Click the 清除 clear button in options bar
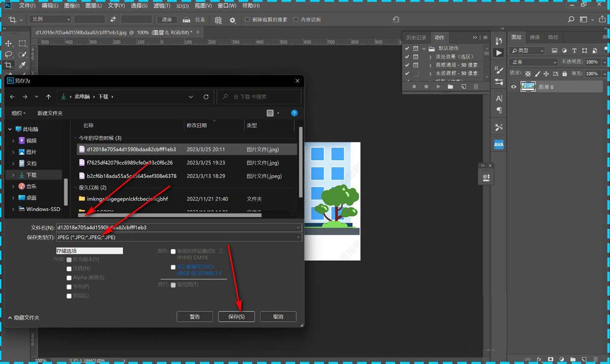Screen dimensions: 610x364 167,20
